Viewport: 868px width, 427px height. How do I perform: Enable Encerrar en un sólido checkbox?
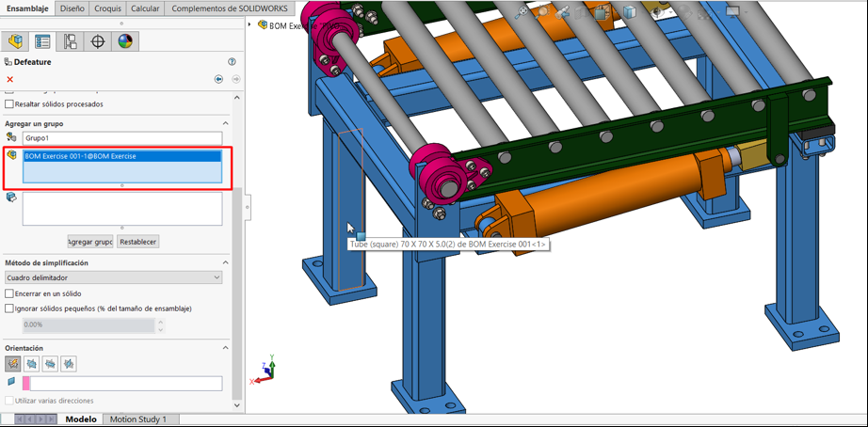click(8, 293)
